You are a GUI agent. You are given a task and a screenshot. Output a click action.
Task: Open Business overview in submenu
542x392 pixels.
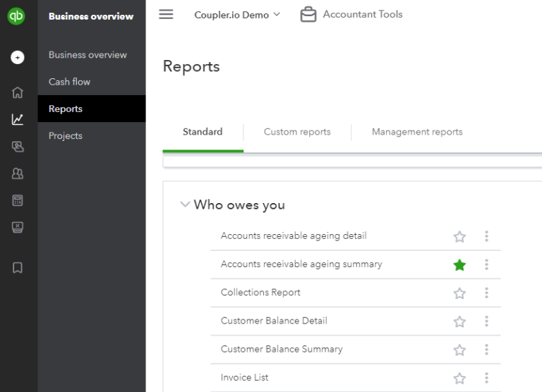click(x=88, y=55)
